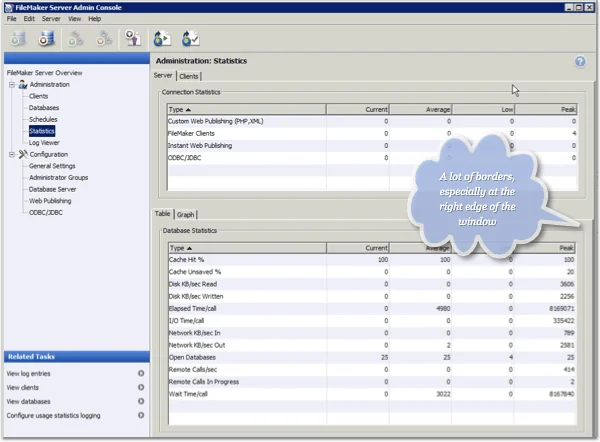Click the Remote Calls/sec row
This screenshot has width=600, height=442.
(x=372, y=370)
